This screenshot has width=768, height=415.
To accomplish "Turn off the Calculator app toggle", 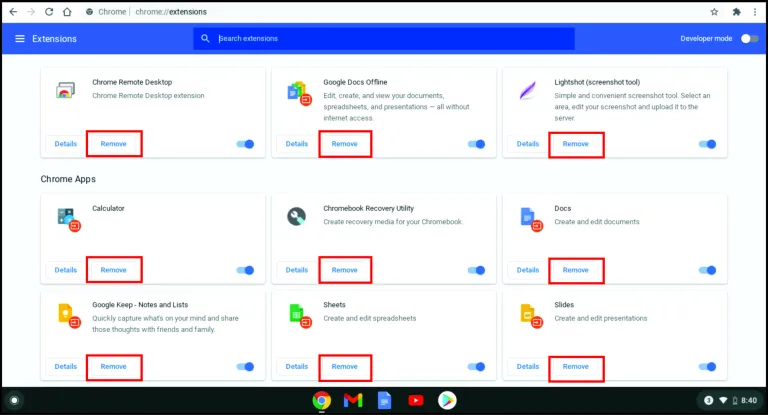I will tap(245, 270).
